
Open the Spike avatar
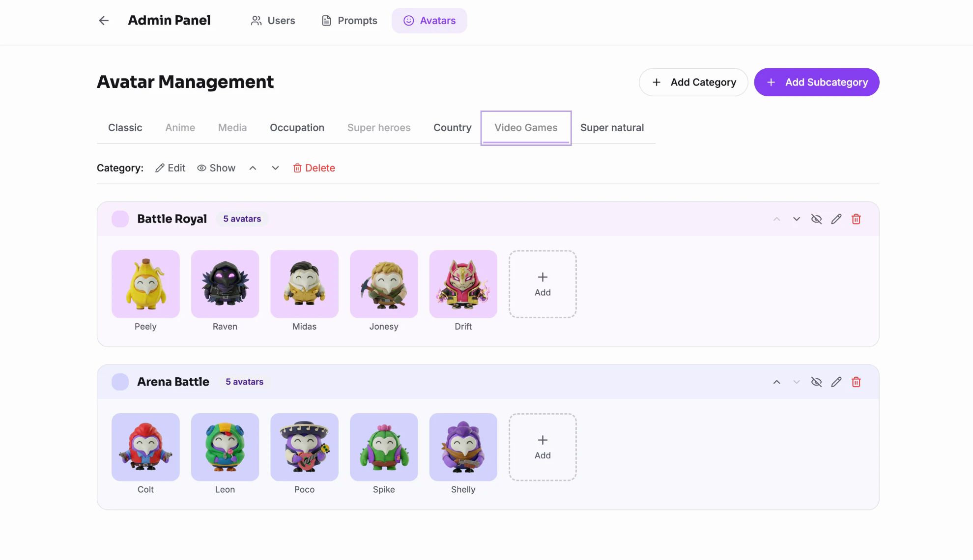click(x=384, y=447)
